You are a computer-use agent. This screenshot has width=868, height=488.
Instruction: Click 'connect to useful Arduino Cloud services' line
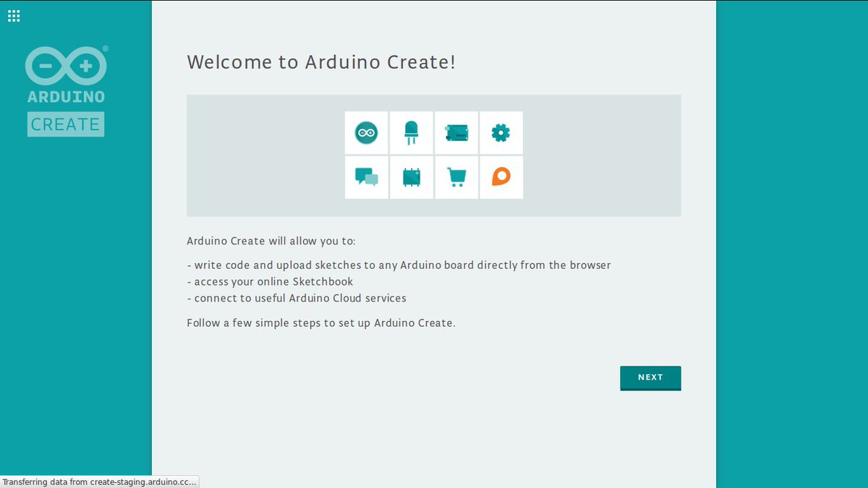click(297, 298)
